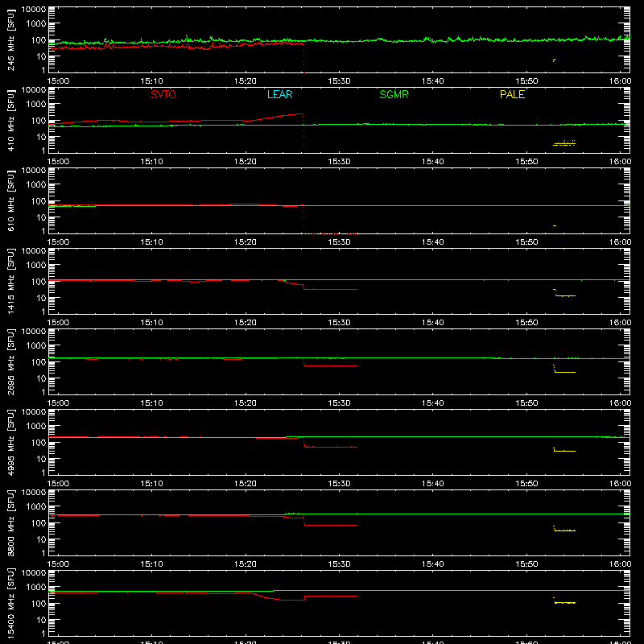Select the 8800 MHz [SFU] axis title
The height and width of the screenshot is (644, 644).
[11, 523]
